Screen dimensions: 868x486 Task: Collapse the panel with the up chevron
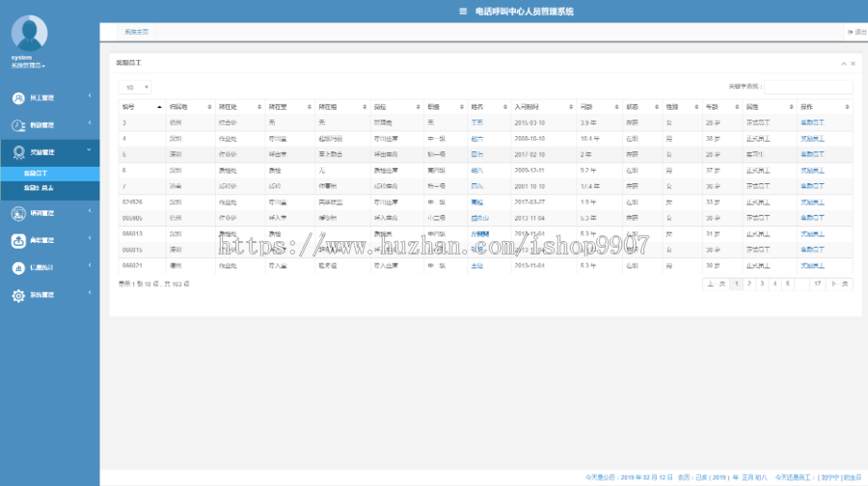coord(844,64)
